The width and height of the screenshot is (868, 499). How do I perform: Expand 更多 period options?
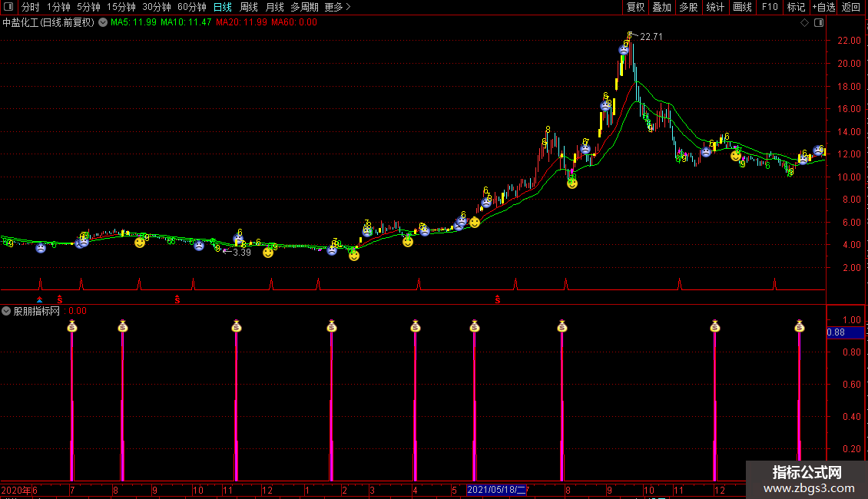[337, 7]
